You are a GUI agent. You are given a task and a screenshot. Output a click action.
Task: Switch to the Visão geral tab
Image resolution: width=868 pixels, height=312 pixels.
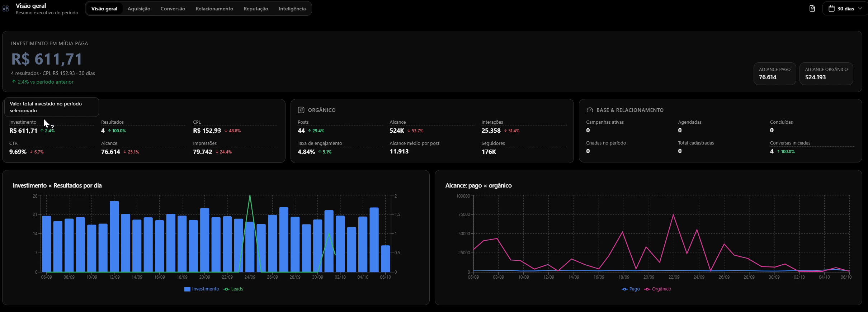coord(104,9)
